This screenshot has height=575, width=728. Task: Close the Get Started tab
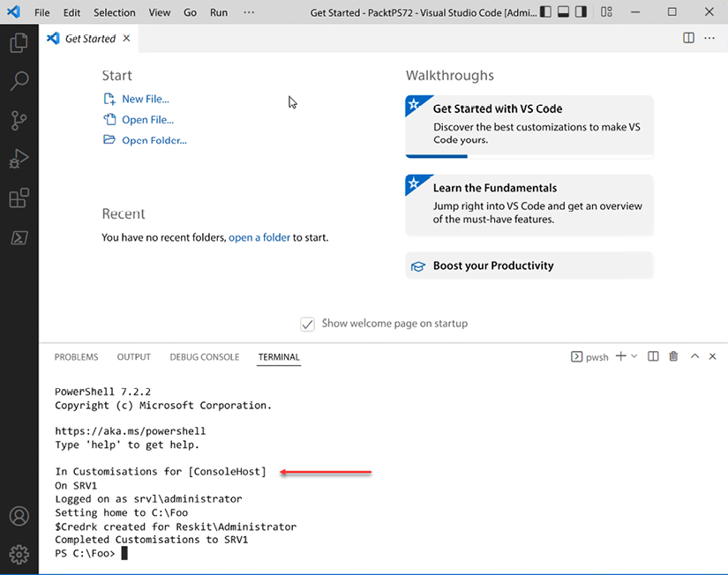point(126,38)
